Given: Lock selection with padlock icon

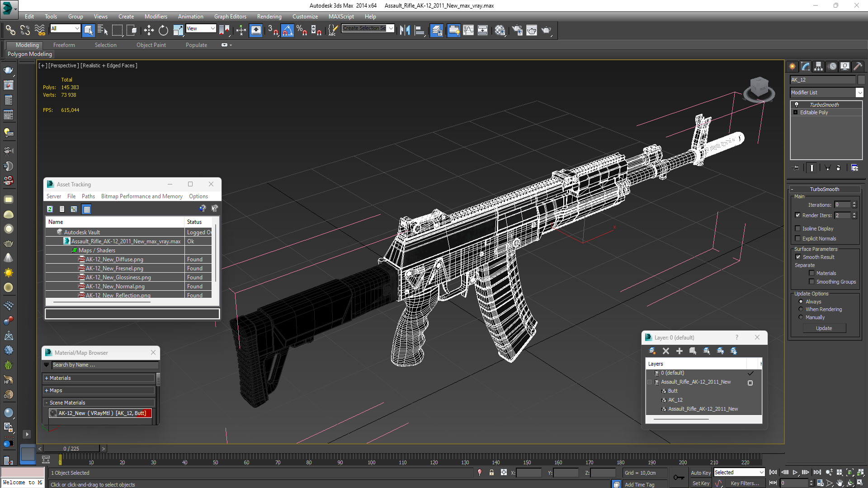Looking at the screenshot, I should [491, 473].
